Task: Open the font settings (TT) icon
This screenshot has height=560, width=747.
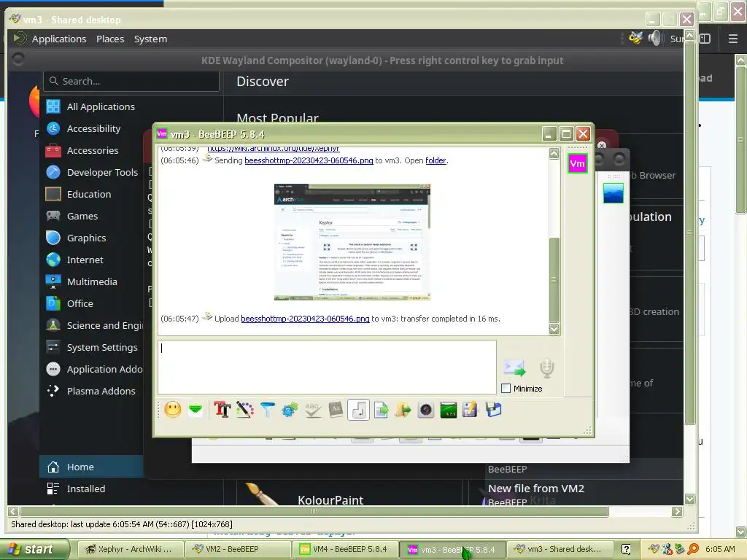Action: (x=222, y=410)
